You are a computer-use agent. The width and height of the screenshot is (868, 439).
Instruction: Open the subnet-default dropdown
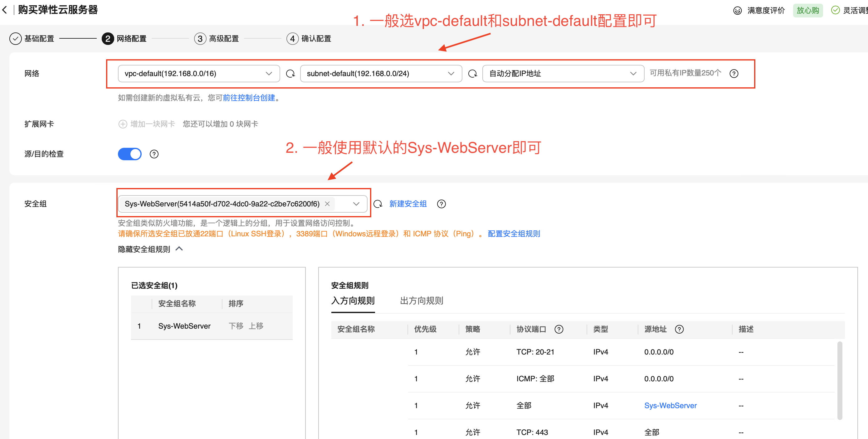tap(381, 74)
